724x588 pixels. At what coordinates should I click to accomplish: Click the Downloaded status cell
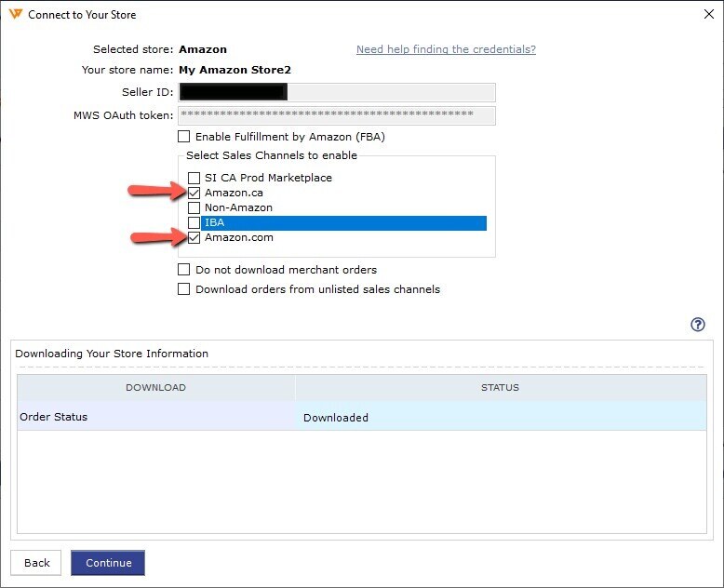click(500, 418)
